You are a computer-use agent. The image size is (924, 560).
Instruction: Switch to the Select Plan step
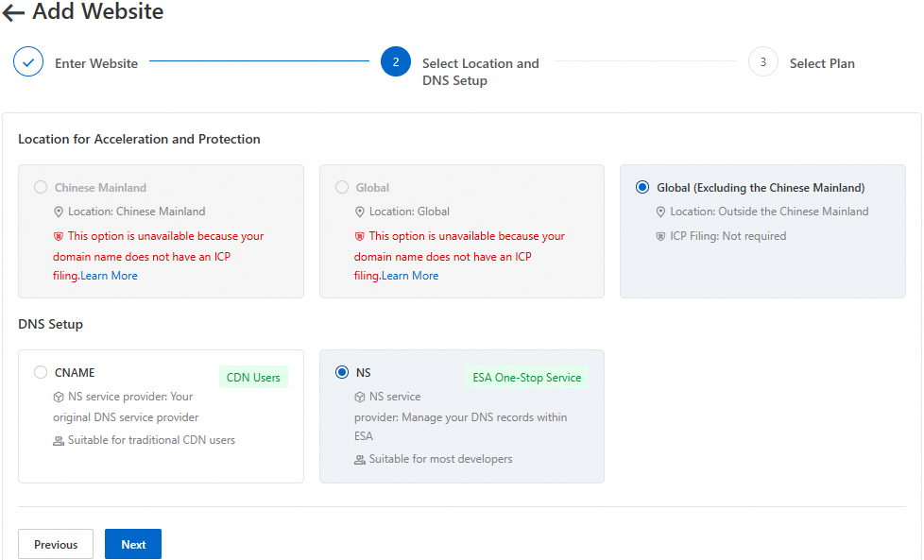tap(822, 62)
